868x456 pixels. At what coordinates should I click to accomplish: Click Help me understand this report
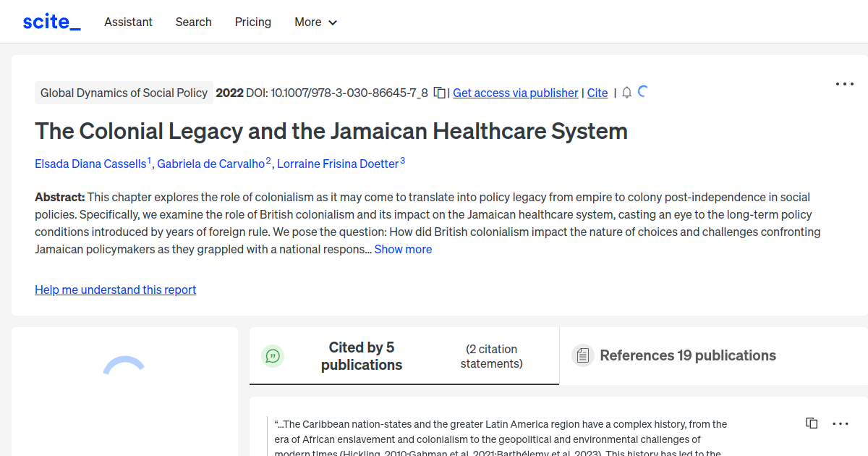pos(115,290)
